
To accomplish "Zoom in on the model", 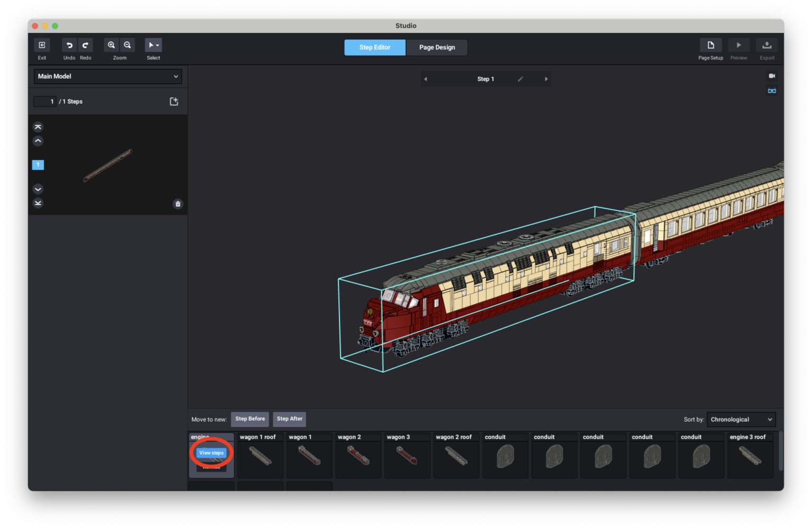I will point(112,45).
